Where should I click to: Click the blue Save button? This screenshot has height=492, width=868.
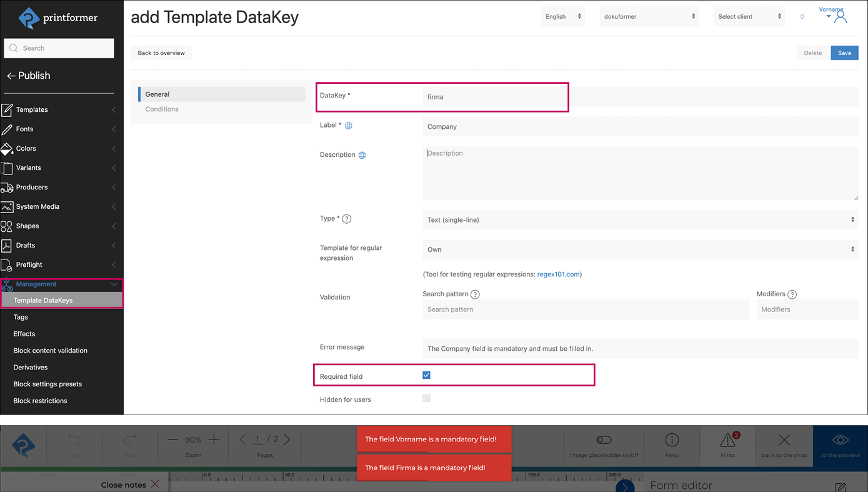[x=844, y=53]
